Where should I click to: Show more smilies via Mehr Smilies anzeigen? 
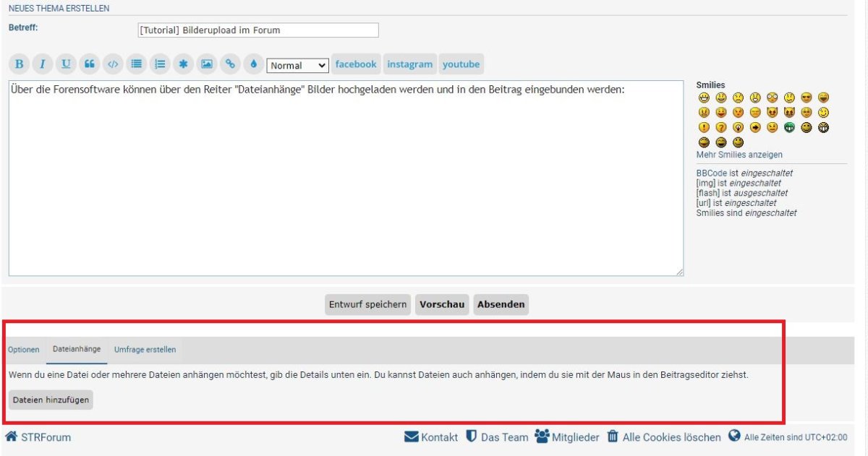pyautogui.click(x=739, y=155)
